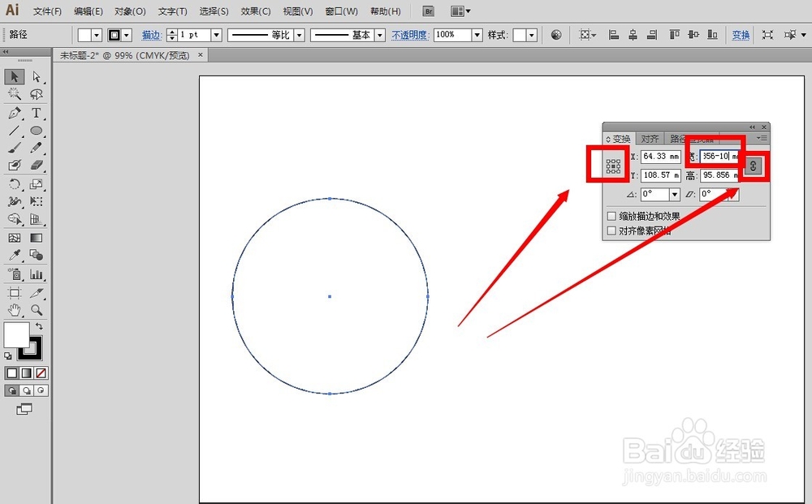Image resolution: width=812 pixels, height=504 pixels.
Task: Enable 缩放描边和效果 checkbox
Action: 611,216
